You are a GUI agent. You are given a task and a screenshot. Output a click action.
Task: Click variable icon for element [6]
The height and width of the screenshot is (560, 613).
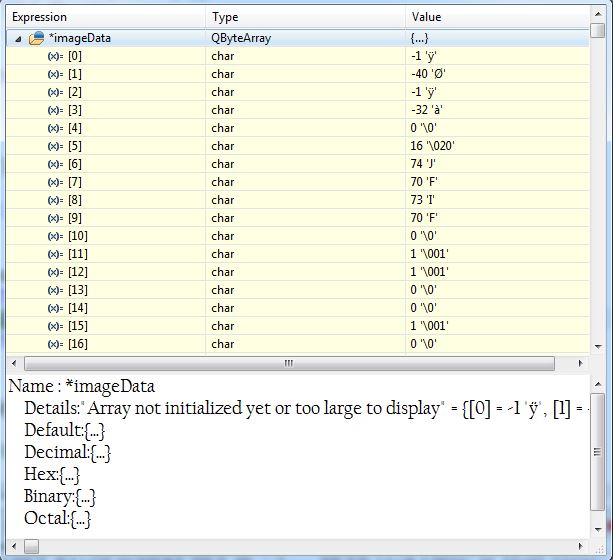[55, 164]
